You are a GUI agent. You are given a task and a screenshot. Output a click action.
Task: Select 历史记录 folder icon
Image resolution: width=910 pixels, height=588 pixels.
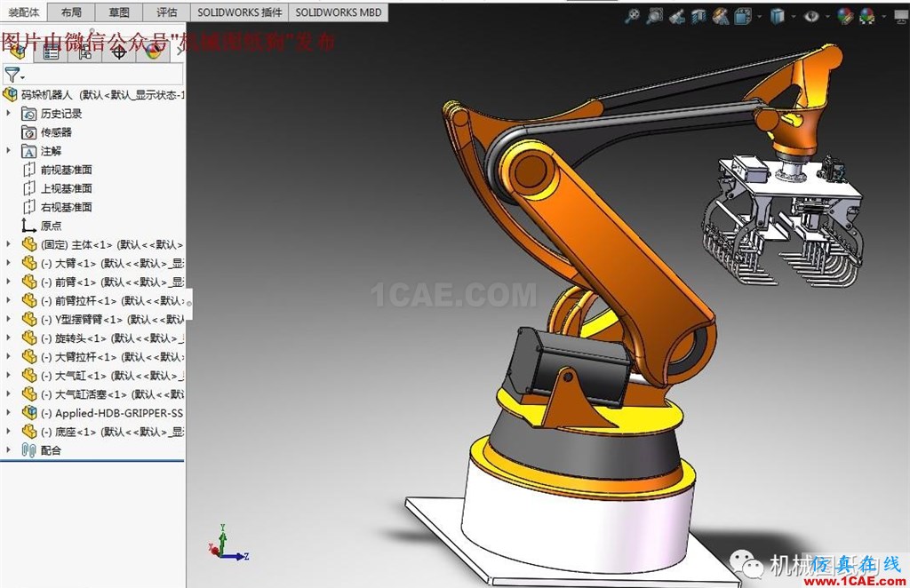28,114
